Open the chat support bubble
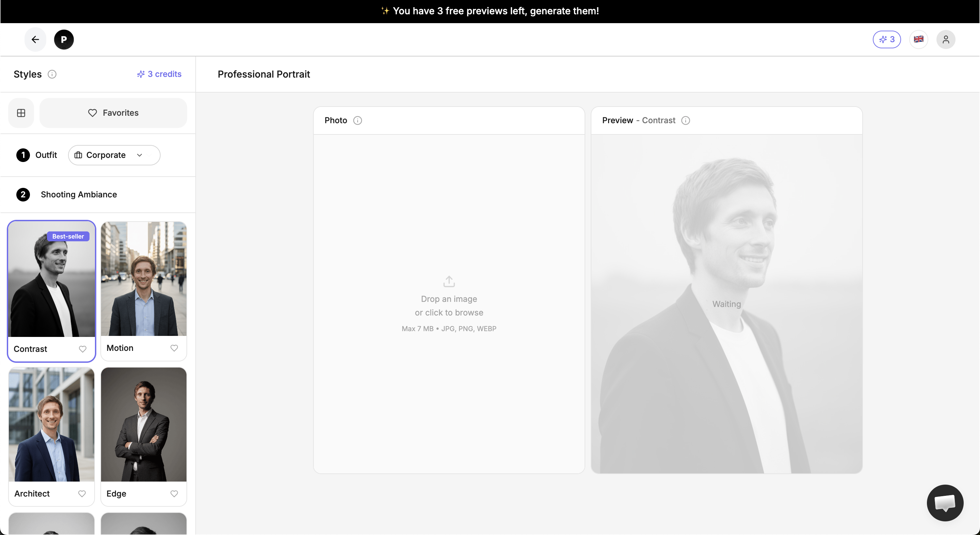 (945, 503)
